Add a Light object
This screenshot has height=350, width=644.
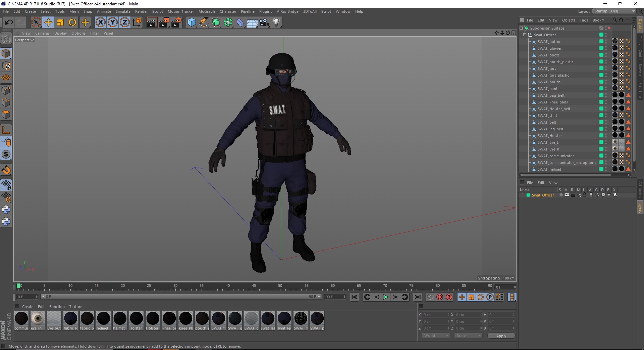(276, 23)
